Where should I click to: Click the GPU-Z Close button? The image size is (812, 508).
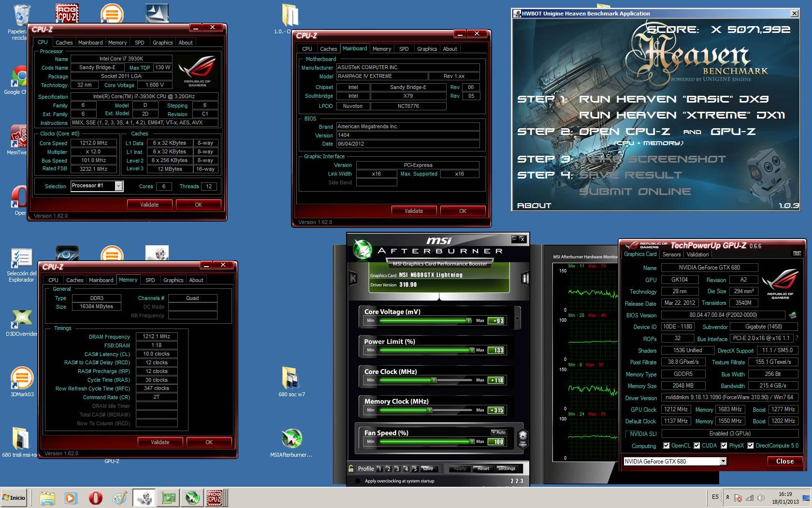coord(784,461)
